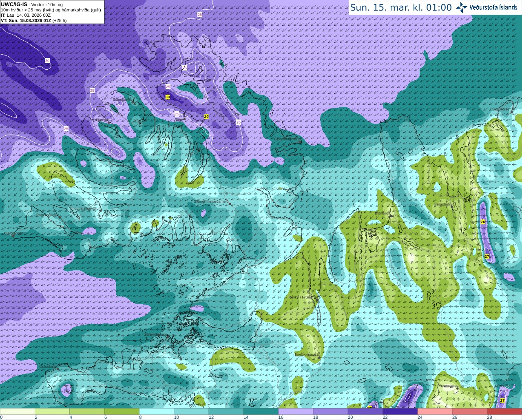Click the Veðurstofa Íslands logo icon
The image size is (522, 420).
462,7
